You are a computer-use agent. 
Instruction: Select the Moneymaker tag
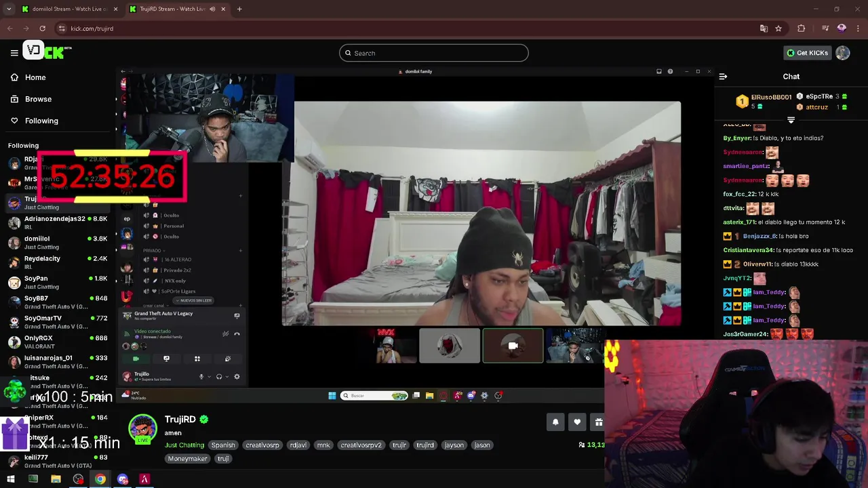[x=188, y=459]
